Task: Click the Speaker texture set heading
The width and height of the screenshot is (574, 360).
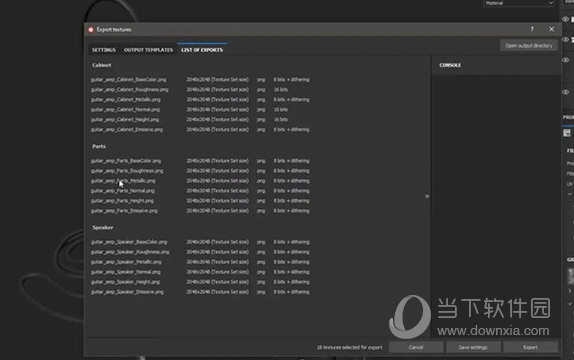Action: pyautogui.click(x=102, y=228)
